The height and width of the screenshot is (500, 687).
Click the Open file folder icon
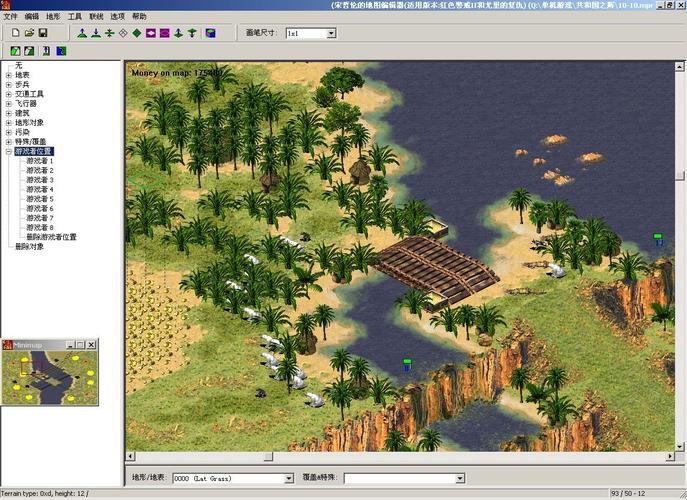[30, 33]
